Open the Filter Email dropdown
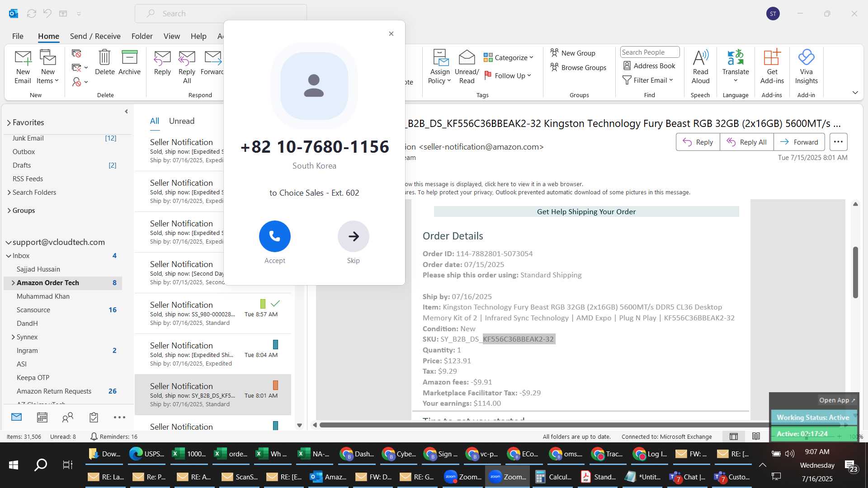868x488 pixels. 648,80
